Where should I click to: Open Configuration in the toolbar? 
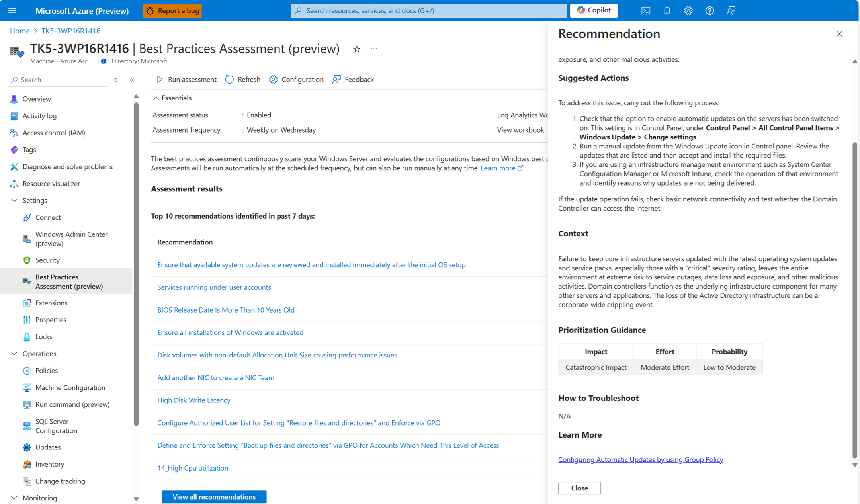pyautogui.click(x=296, y=80)
